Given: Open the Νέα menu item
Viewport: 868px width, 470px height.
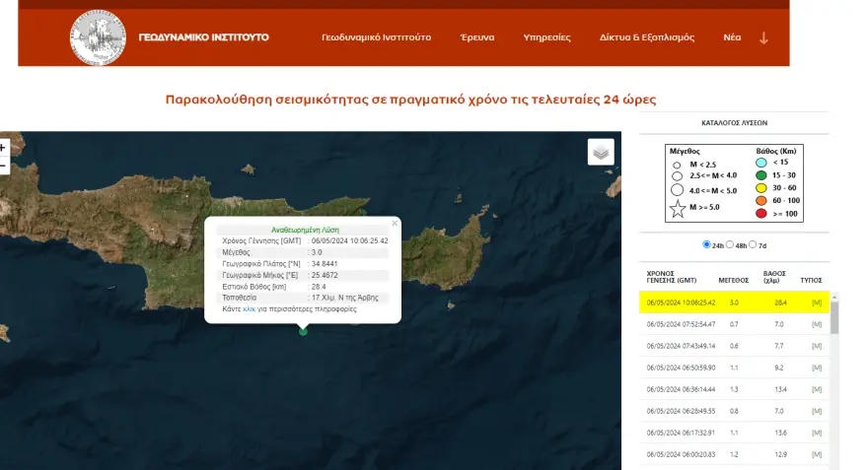Looking at the screenshot, I should click(732, 37).
